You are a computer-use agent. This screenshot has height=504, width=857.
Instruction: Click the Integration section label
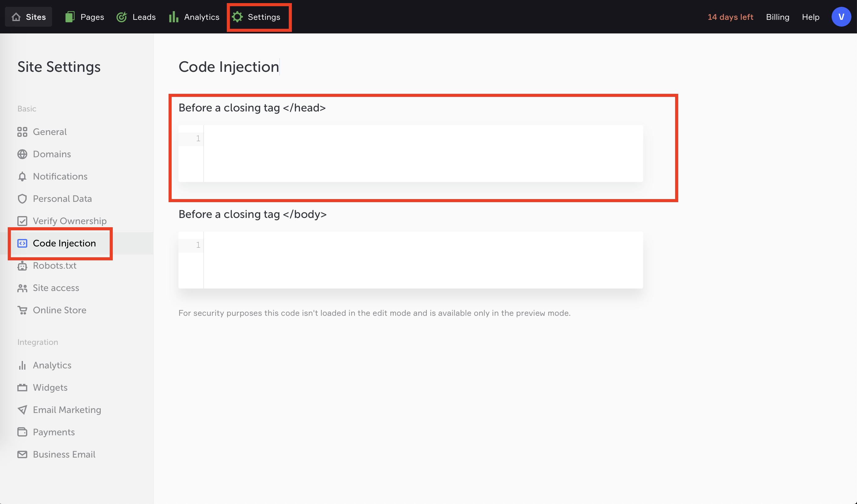pyautogui.click(x=38, y=342)
